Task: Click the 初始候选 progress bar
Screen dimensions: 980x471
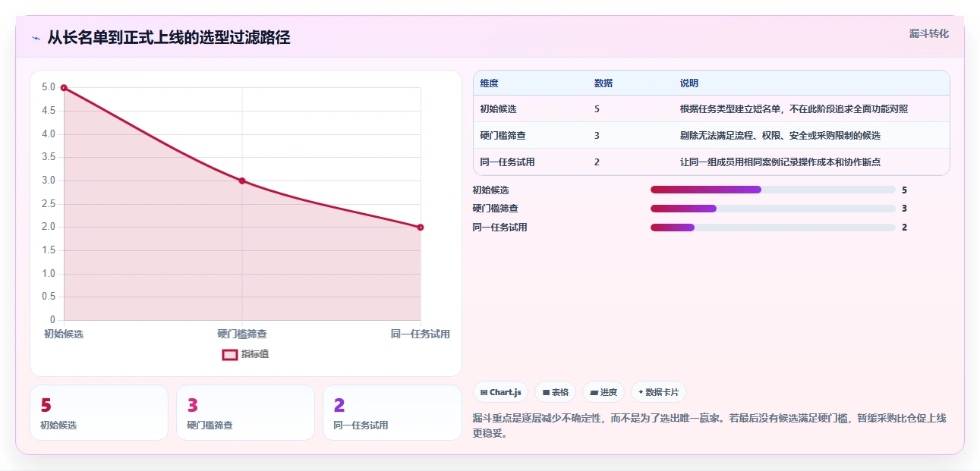Action: coord(773,190)
